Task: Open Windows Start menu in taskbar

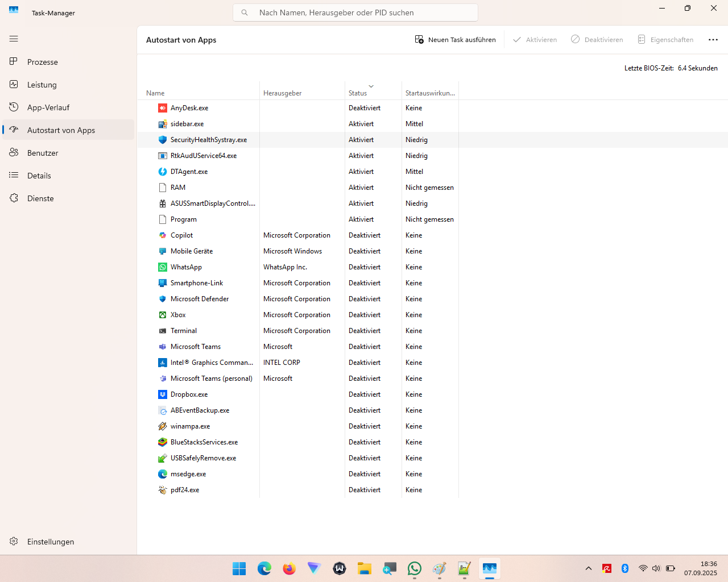Action: 239,568
